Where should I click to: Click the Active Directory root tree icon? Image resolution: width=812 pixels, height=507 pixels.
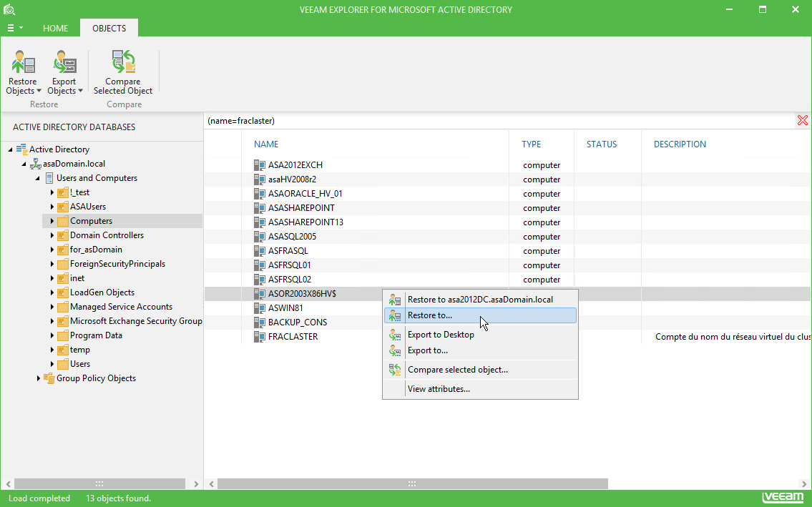(21, 149)
